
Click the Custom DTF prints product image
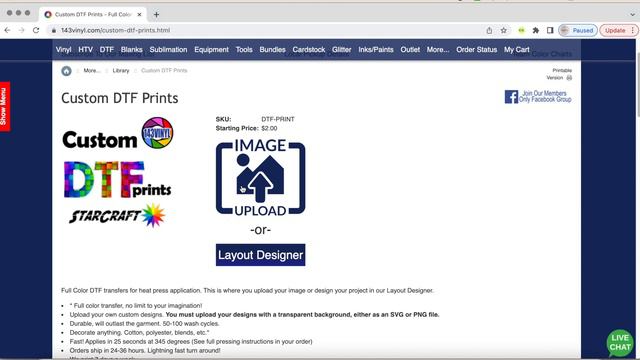point(118,172)
